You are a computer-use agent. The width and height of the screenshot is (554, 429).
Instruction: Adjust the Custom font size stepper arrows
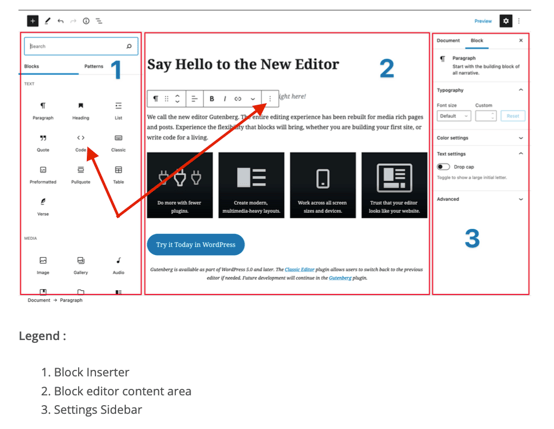(493, 116)
